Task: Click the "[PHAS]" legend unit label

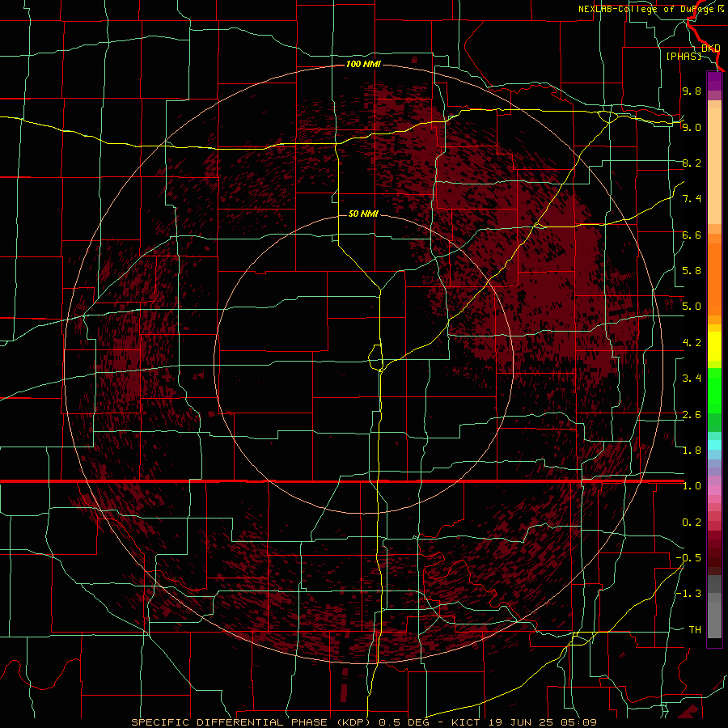Action: 684,56
